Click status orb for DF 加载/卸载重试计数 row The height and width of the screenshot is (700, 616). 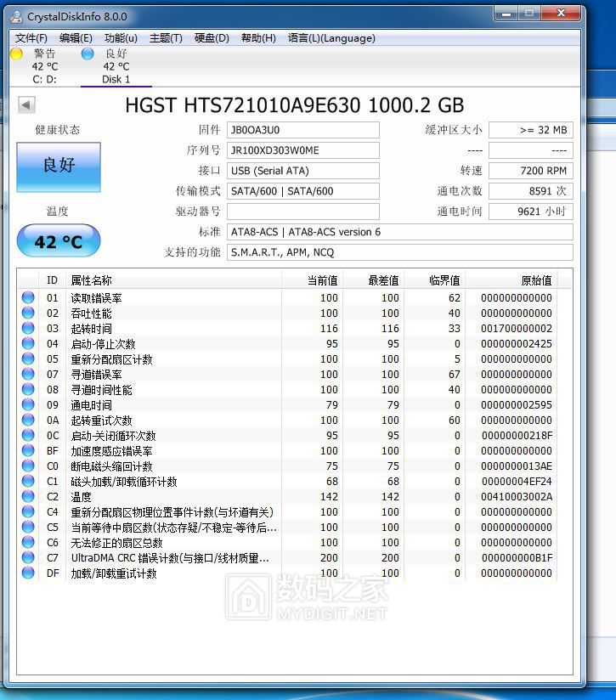click(x=28, y=573)
